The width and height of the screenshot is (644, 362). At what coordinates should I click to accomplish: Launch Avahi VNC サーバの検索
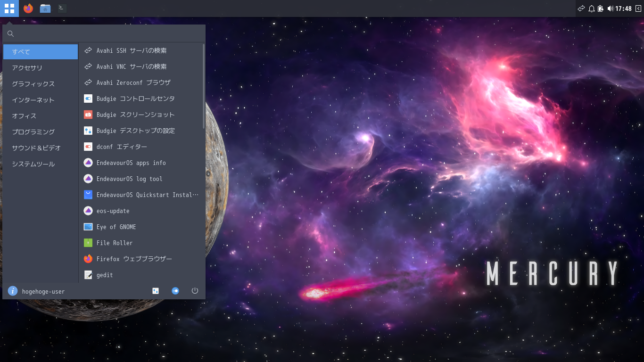click(140, 66)
